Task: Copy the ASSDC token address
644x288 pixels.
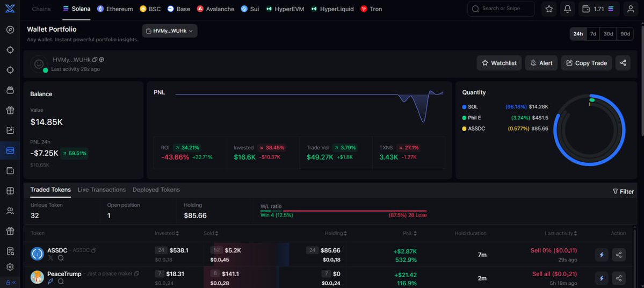Action: (94, 250)
